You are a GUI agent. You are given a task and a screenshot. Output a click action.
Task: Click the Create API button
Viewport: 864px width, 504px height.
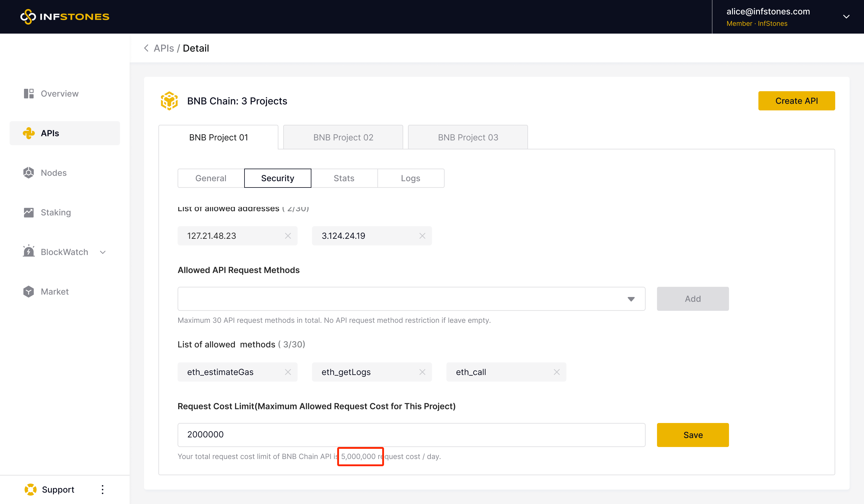coord(796,101)
